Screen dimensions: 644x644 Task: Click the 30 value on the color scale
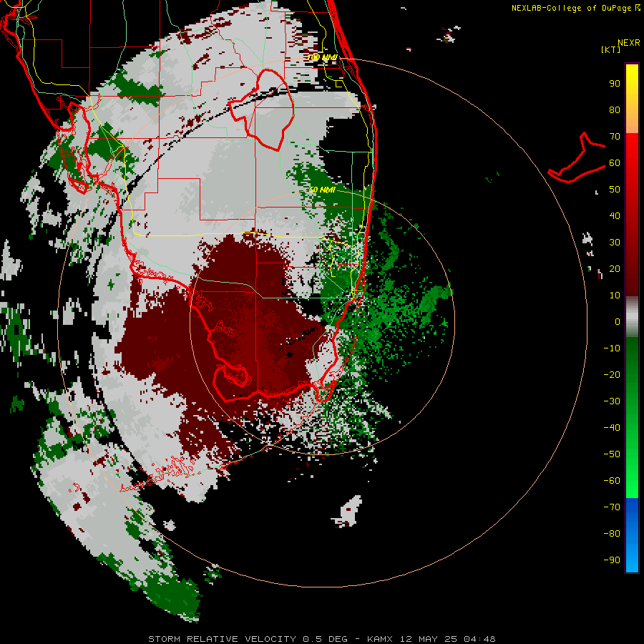pos(615,243)
